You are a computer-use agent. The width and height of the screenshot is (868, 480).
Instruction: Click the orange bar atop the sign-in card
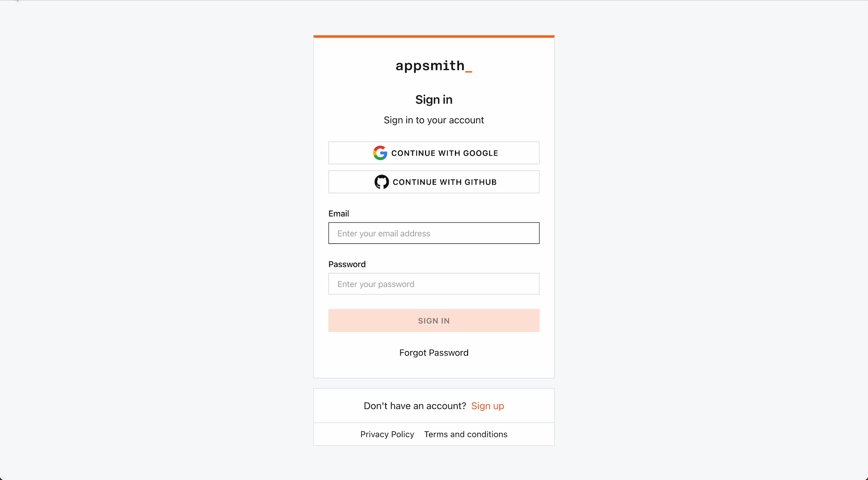pos(434,36)
